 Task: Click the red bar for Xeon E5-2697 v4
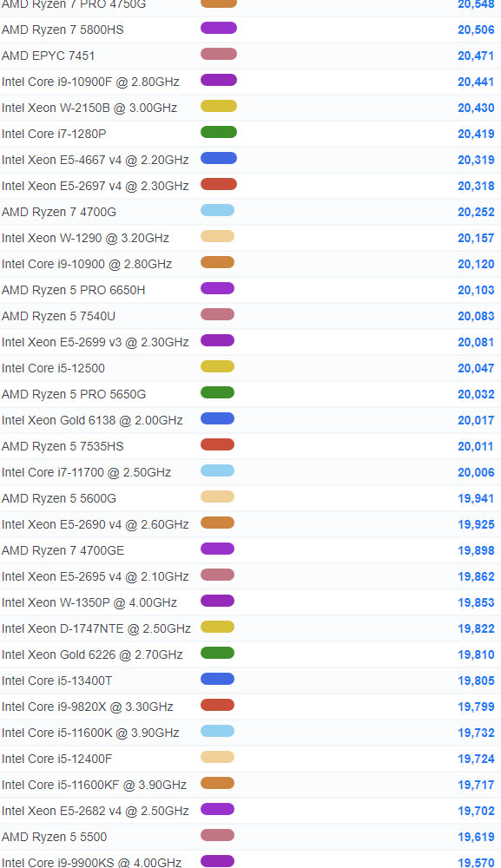click(219, 184)
